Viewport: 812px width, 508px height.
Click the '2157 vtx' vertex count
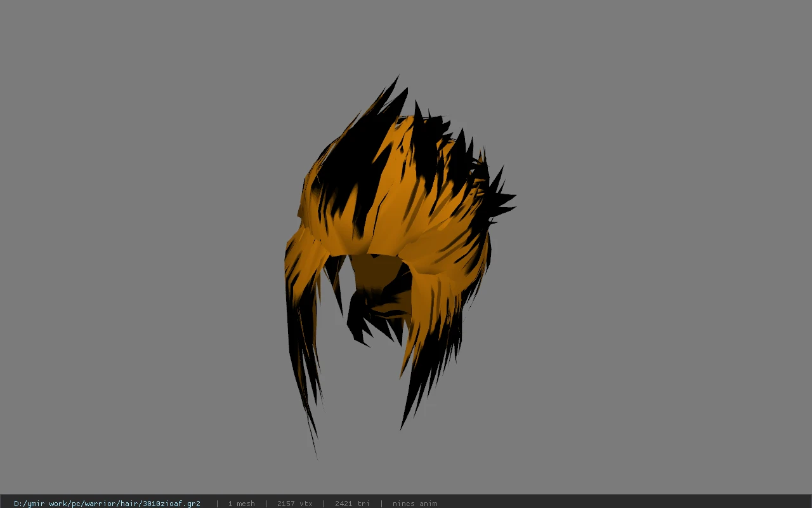[x=294, y=504]
